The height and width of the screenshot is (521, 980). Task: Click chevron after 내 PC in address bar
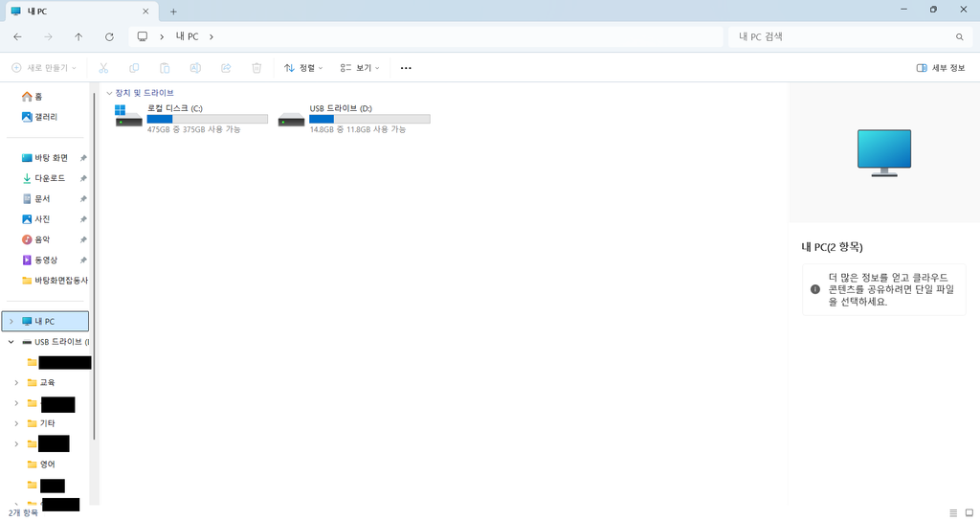pos(212,37)
